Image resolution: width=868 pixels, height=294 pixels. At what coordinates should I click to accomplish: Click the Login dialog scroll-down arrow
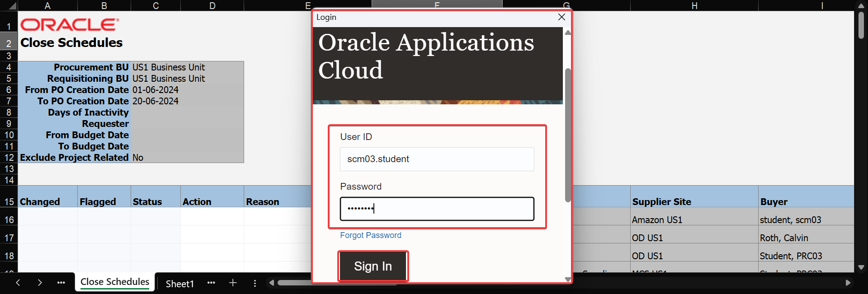coord(568,279)
